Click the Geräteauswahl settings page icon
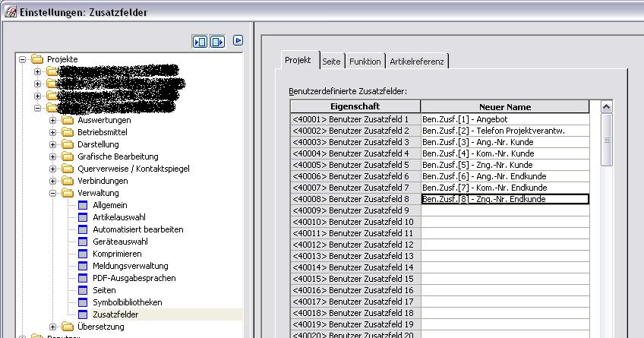Screen dimensions: 644x338 83,242
